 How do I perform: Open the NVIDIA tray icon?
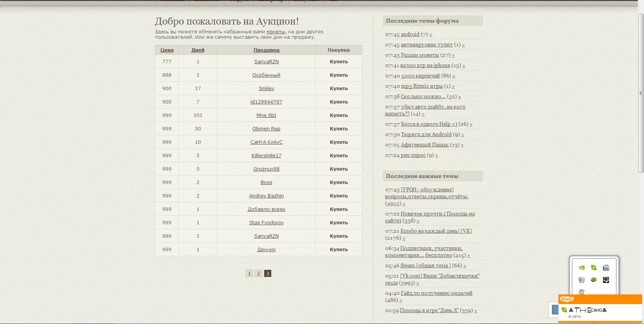pyautogui.click(x=581, y=268)
